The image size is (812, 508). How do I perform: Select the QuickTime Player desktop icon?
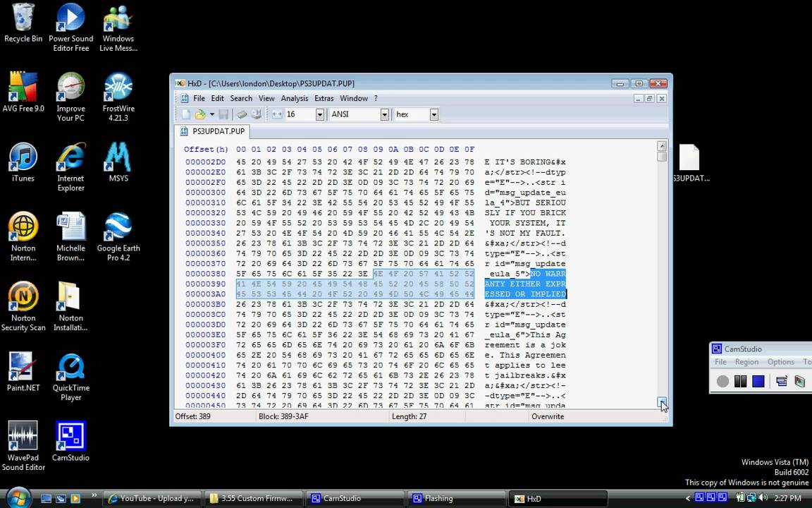(71, 377)
